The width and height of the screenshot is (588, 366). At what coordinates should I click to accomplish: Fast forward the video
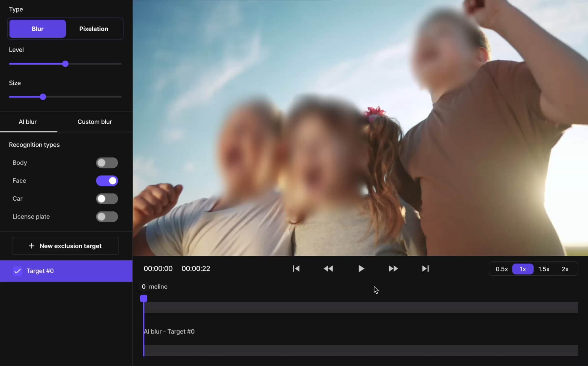pos(393,269)
